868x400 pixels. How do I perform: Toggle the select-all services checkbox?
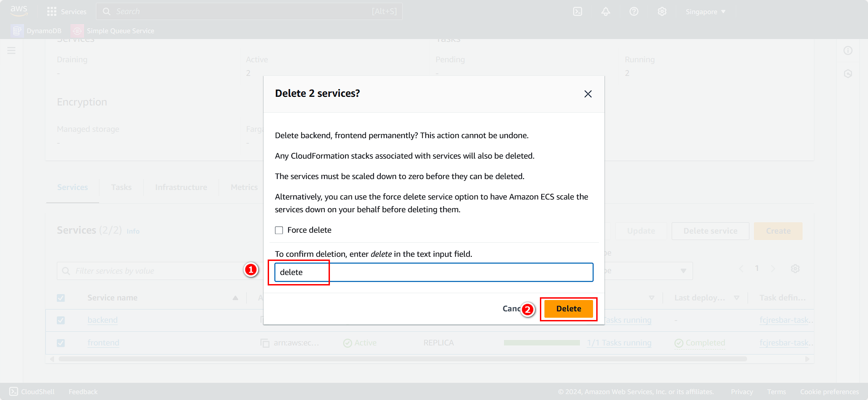61,298
